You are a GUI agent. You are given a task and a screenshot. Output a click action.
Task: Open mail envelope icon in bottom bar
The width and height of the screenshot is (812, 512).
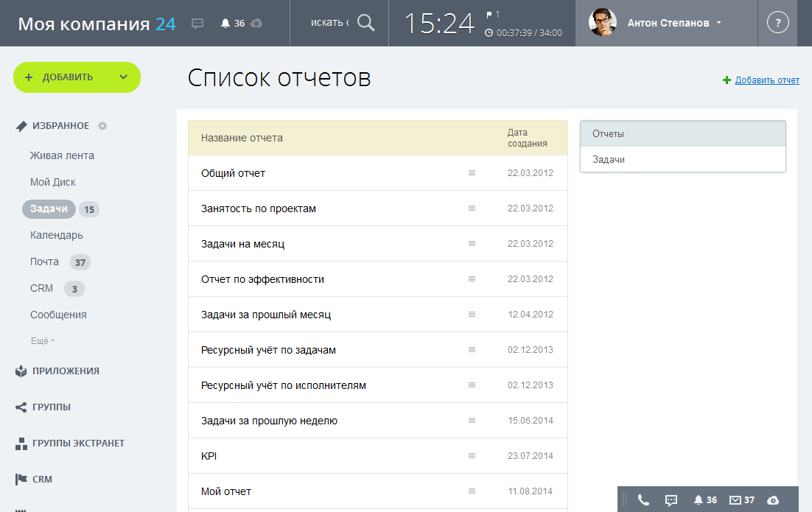[735, 500]
